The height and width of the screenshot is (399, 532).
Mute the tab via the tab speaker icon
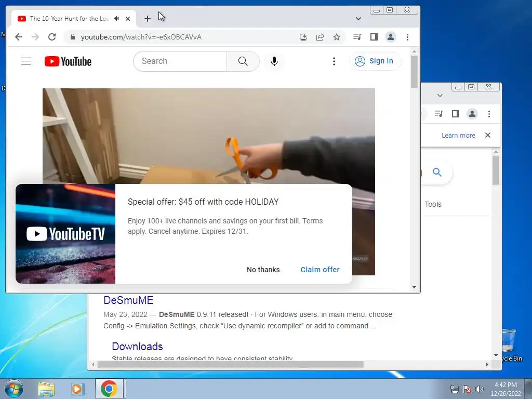tap(117, 19)
